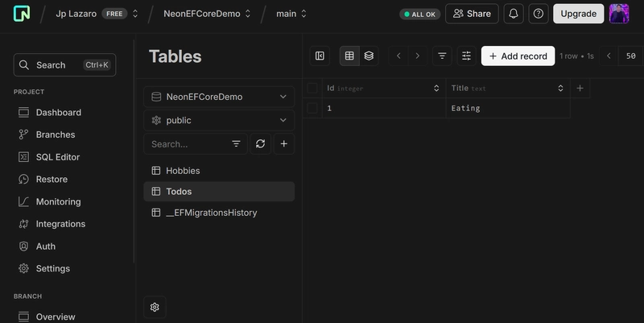644x323 pixels.
Task: Refresh the tables list
Action: 260,144
